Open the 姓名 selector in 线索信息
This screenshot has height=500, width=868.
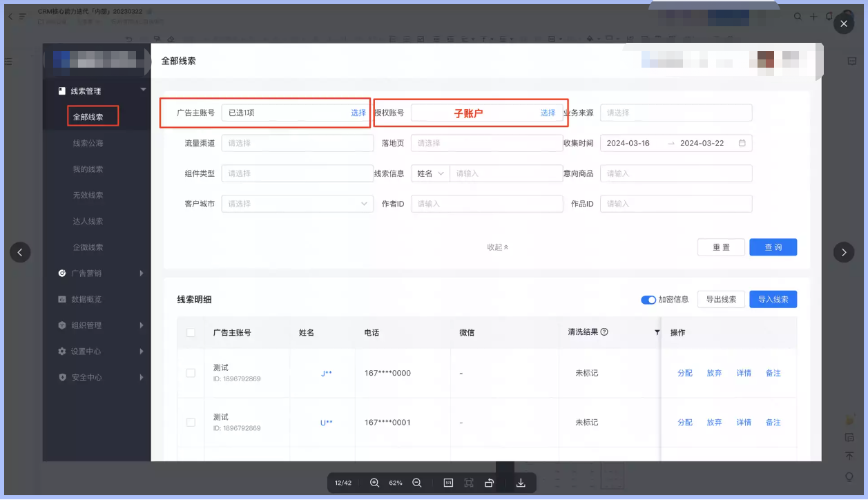430,173
